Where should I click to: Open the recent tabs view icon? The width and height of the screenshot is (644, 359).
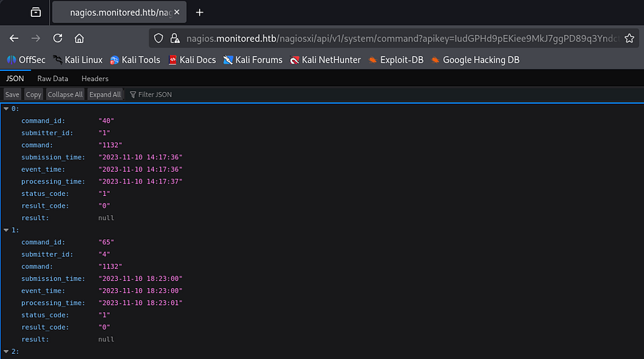[x=36, y=12]
